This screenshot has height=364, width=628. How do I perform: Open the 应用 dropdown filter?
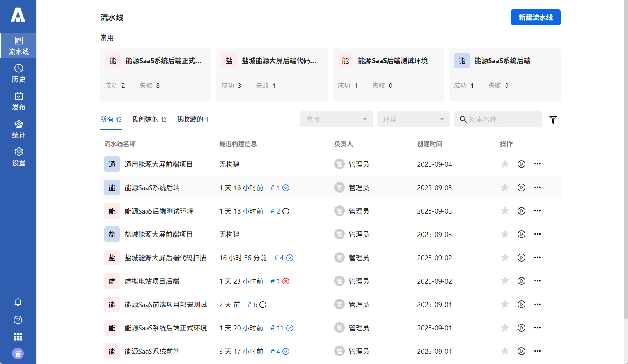coord(336,119)
